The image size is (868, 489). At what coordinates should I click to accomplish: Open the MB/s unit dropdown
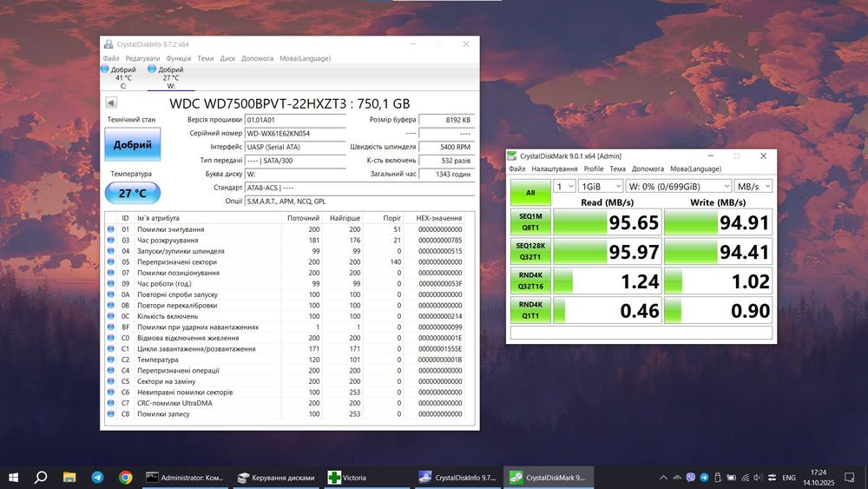pyautogui.click(x=753, y=187)
